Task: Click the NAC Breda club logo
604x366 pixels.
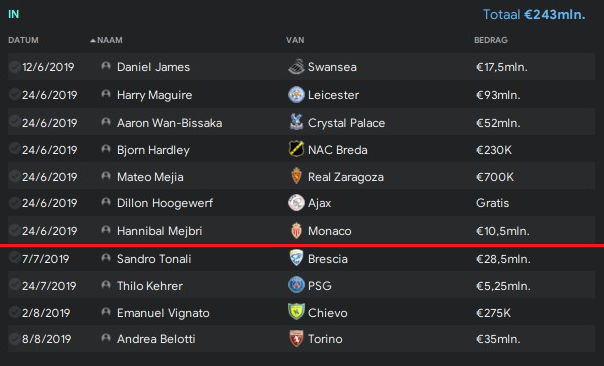Action: (296, 149)
